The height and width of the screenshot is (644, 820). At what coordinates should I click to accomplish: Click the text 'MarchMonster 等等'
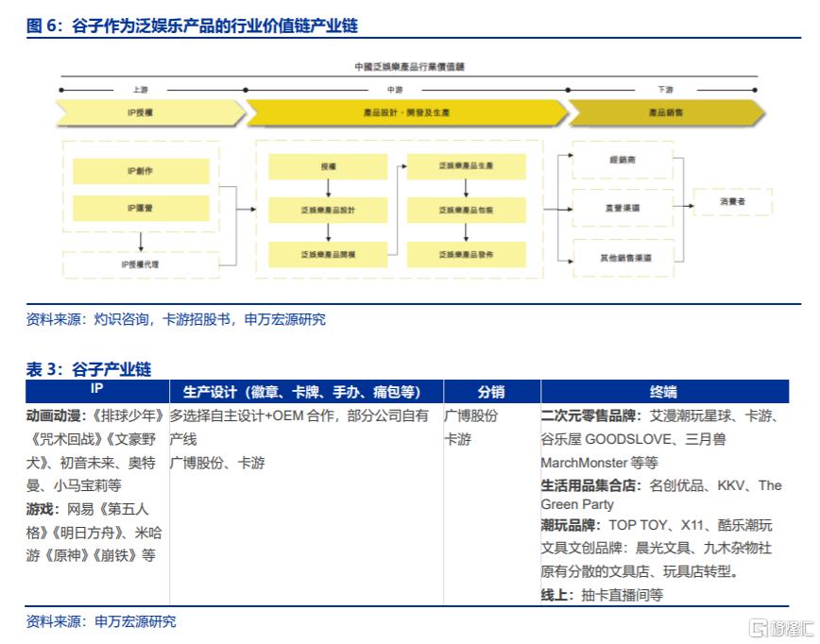599,463
